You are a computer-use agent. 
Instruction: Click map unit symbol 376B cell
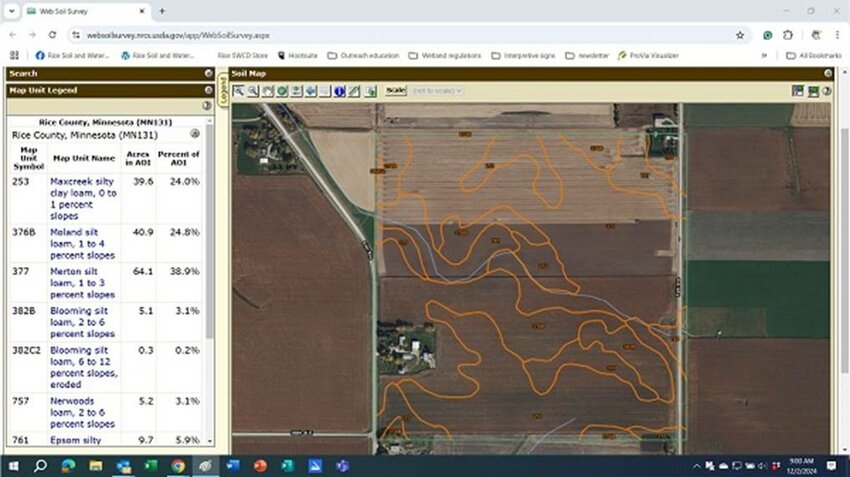click(x=24, y=232)
